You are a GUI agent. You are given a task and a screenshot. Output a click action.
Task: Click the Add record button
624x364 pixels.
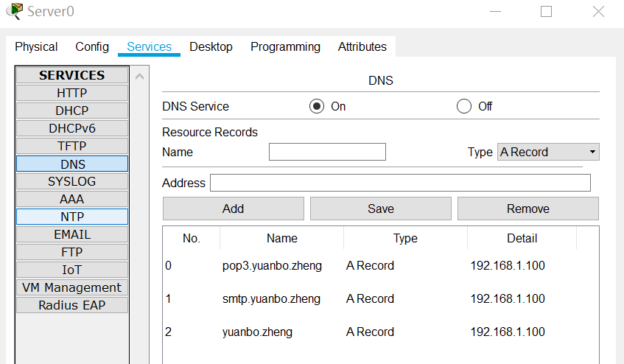233,209
